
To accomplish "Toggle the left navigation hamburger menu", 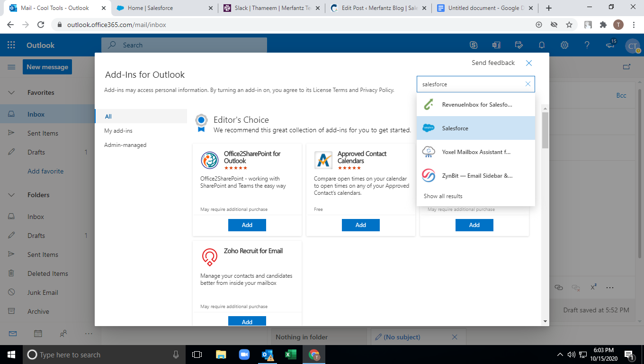I will (11, 67).
